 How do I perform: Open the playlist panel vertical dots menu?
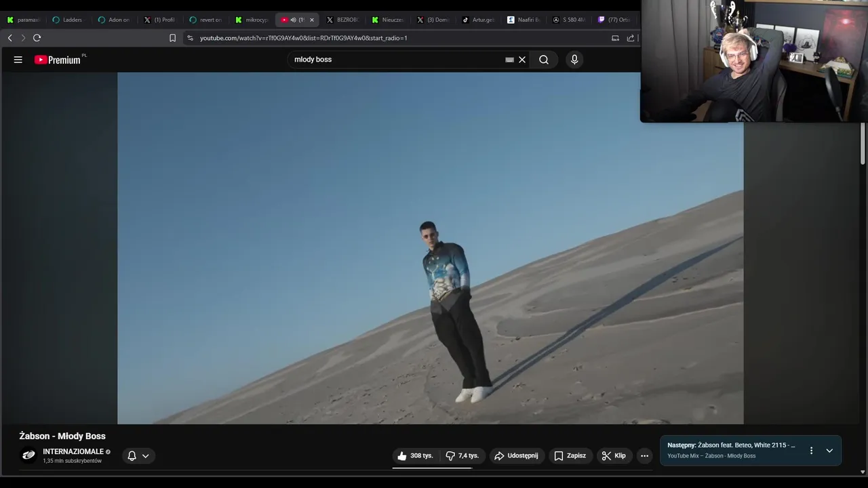tap(811, 451)
